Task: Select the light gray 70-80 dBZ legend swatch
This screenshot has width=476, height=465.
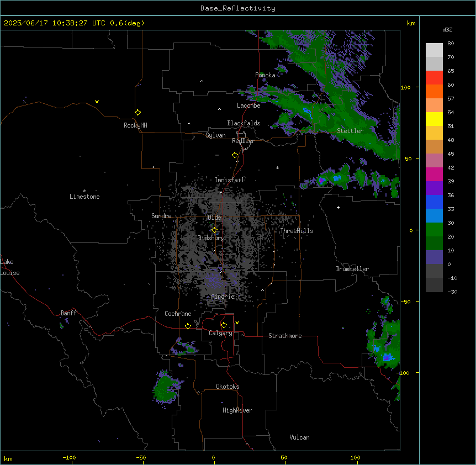Action: click(x=434, y=50)
